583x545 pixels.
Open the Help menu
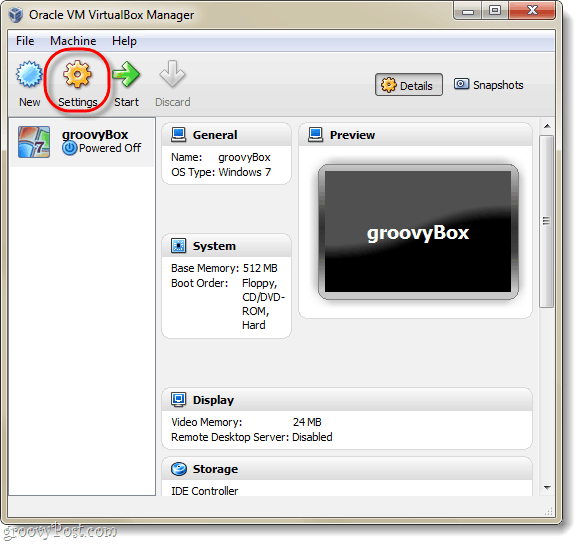coord(124,41)
